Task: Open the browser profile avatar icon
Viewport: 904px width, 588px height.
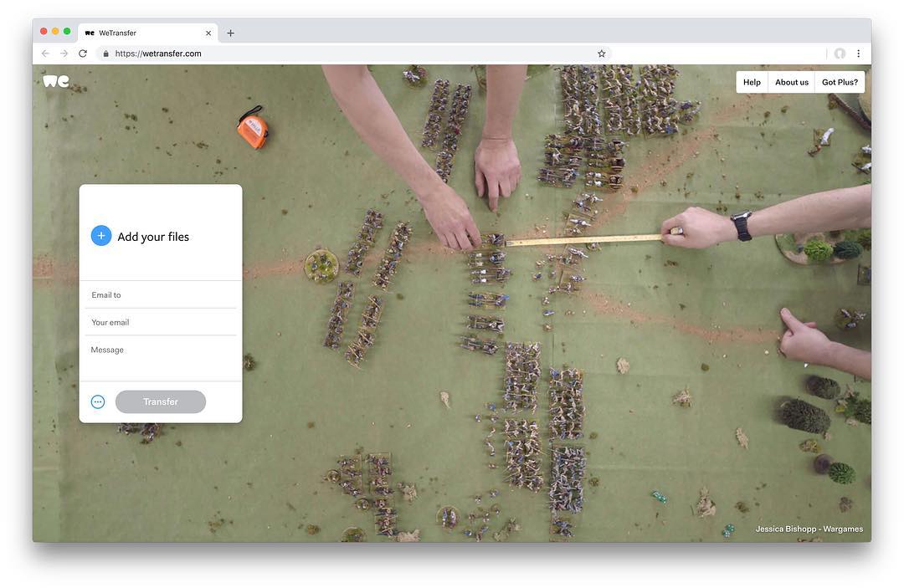Action: coord(840,54)
